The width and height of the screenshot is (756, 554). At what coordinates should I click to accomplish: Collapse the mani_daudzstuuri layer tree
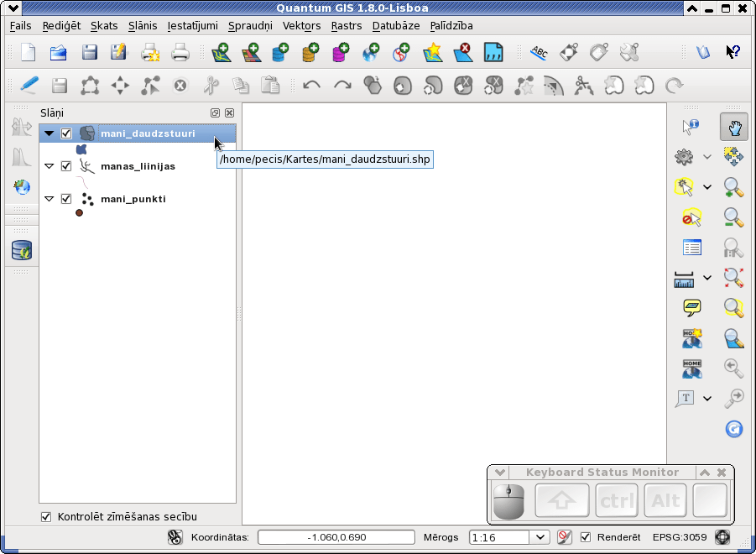point(49,133)
